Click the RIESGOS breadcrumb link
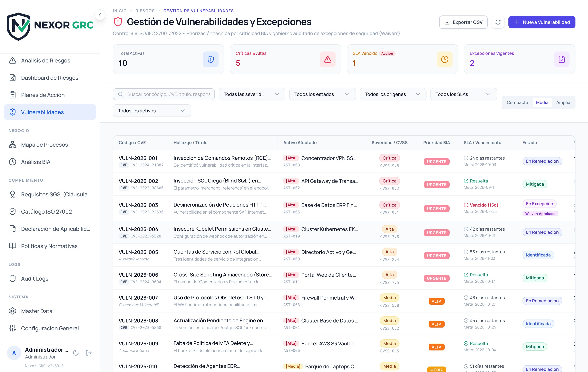The height and width of the screenshot is (372, 588). [145, 11]
